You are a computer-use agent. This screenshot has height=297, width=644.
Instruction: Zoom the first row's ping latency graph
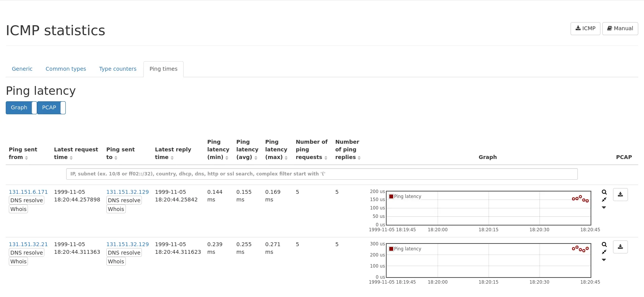pyautogui.click(x=604, y=192)
